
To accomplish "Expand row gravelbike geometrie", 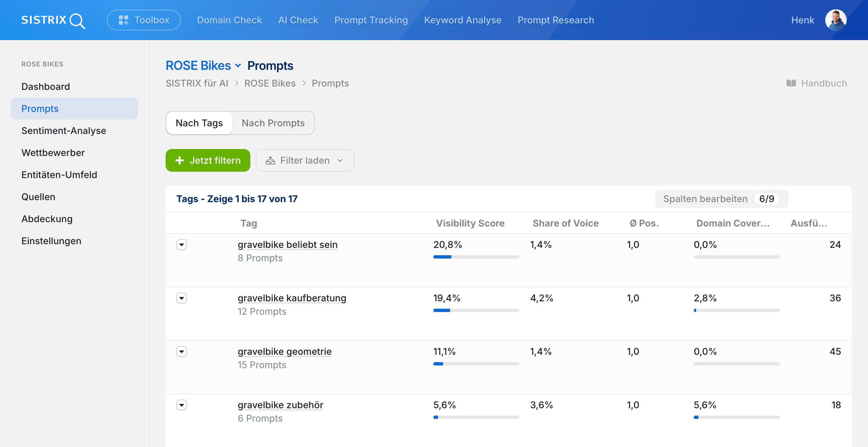I will click(x=182, y=351).
